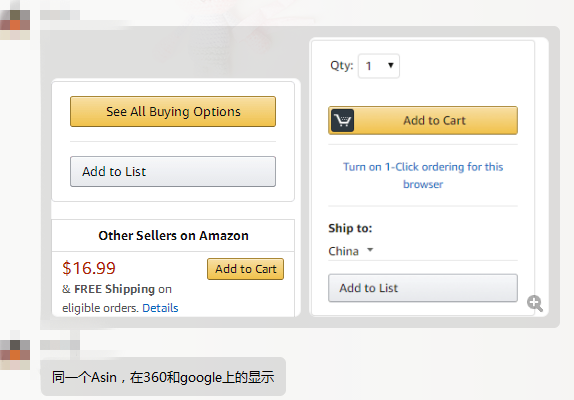Click See All Buying Options button
The image size is (574, 400).
click(x=173, y=112)
